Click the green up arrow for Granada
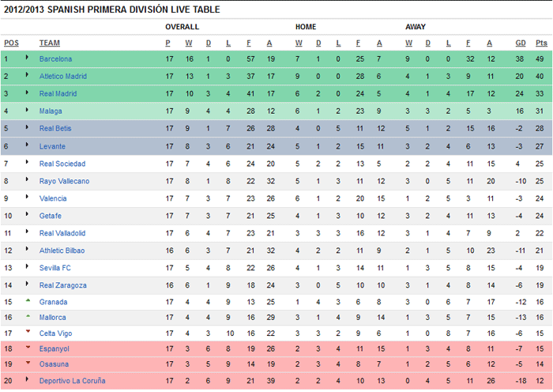 (28, 300)
